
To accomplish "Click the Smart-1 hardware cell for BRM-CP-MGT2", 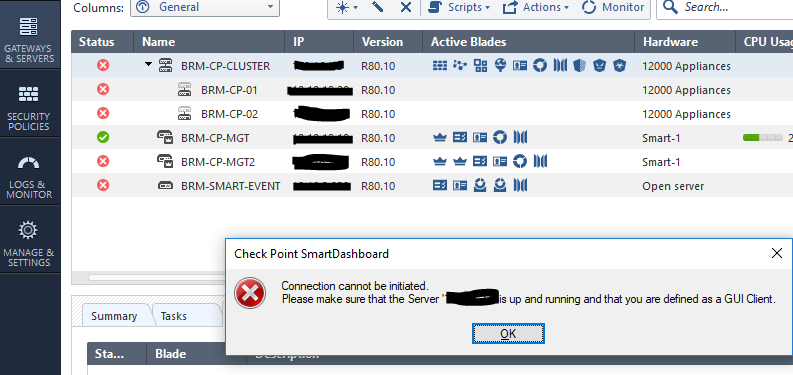I will click(x=661, y=162).
